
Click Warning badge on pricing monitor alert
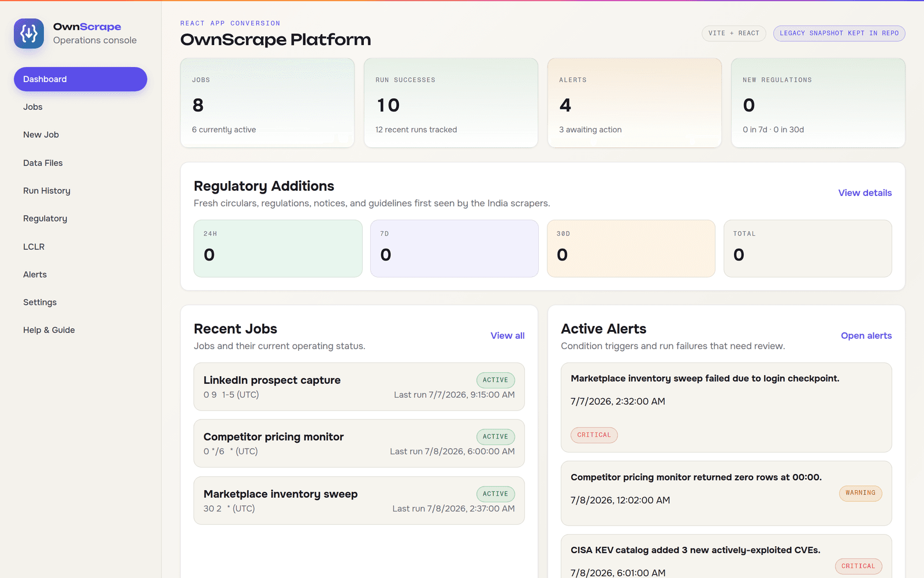point(860,493)
